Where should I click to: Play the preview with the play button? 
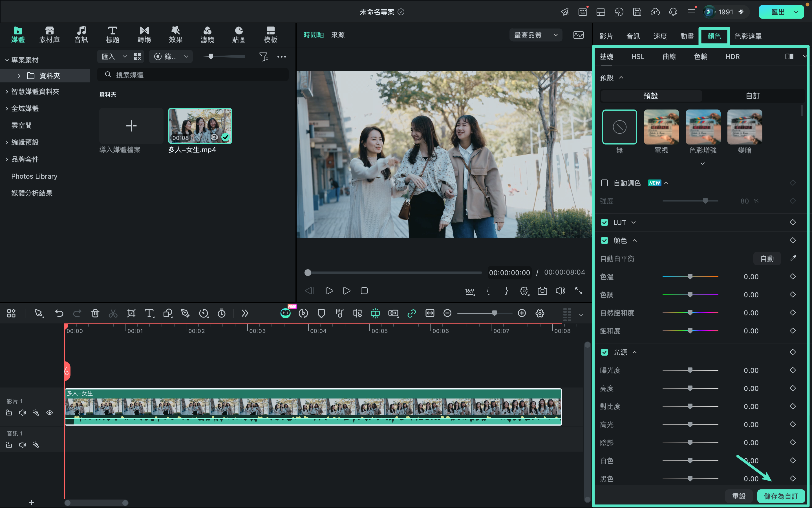coord(347,291)
